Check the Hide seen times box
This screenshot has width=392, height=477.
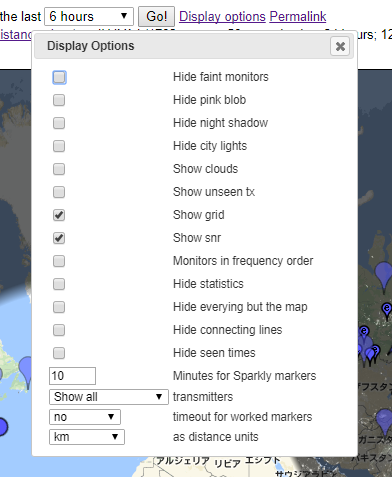pos(59,353)
